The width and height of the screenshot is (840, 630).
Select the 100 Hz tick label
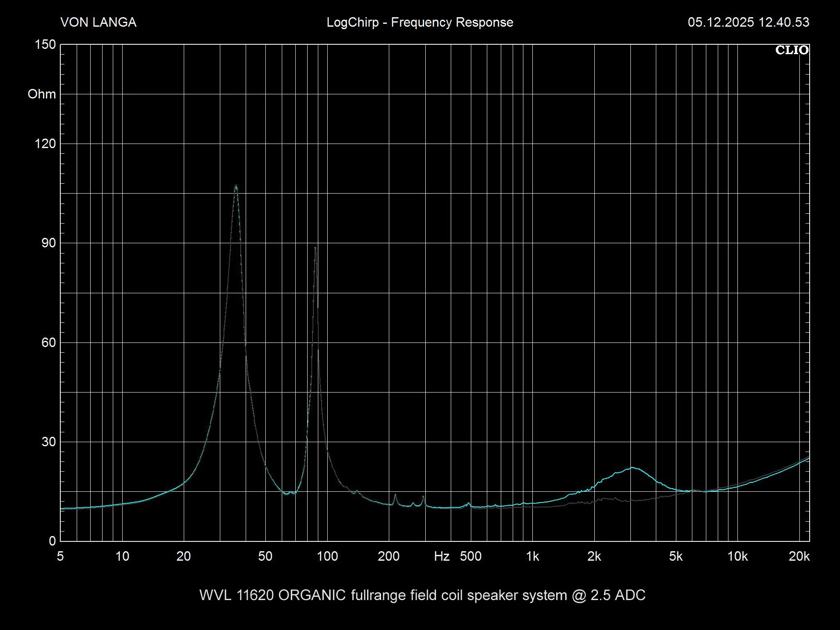pos(326,557)
